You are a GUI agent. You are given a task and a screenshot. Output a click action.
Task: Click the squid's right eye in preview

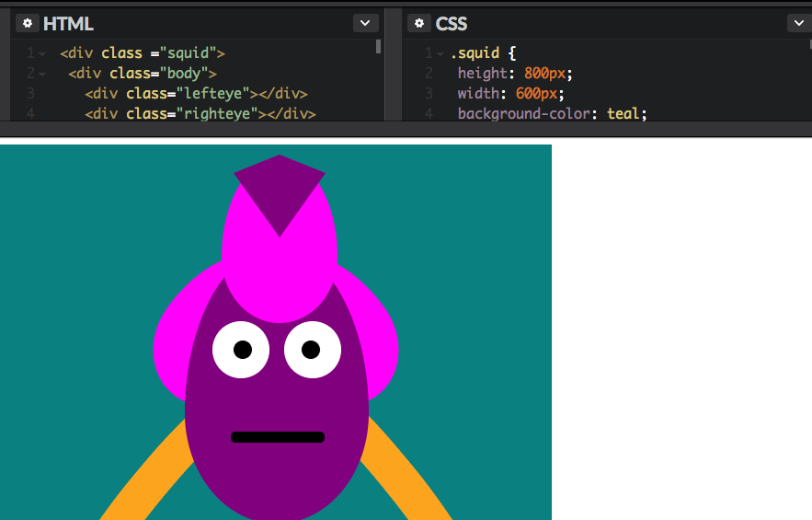pos(313,350)
